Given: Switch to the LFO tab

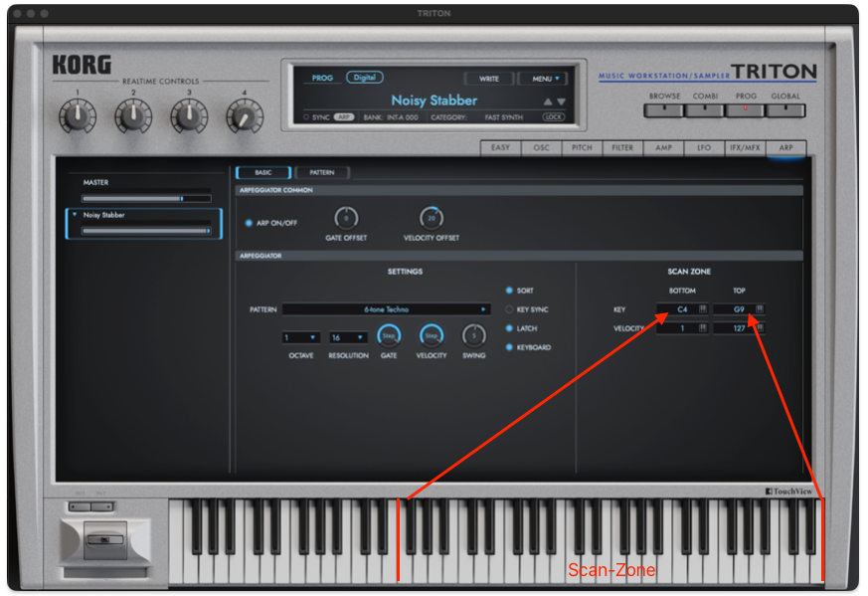Looking at the screenshot, I should coord(704,147).
